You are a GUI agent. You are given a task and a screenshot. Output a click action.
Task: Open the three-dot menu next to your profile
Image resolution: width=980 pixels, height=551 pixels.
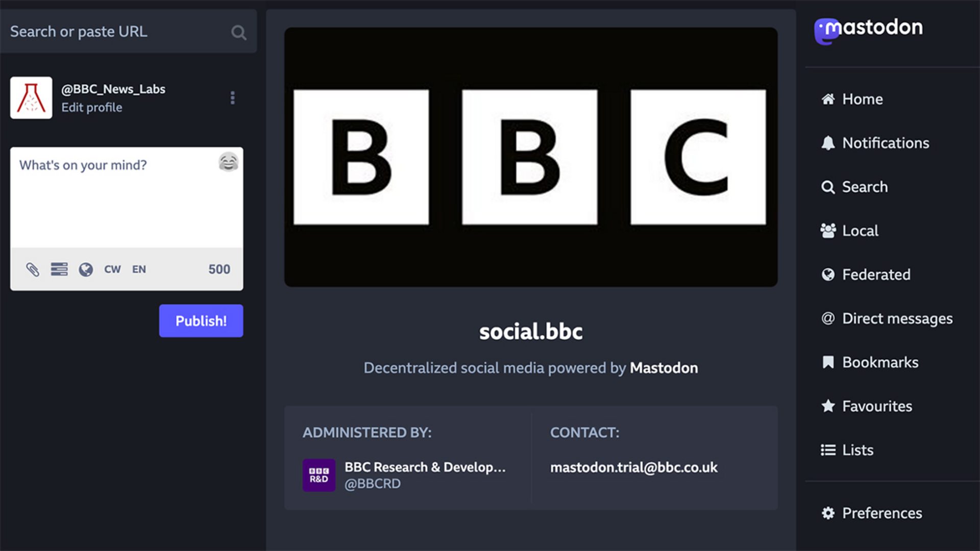pos(233,97)
